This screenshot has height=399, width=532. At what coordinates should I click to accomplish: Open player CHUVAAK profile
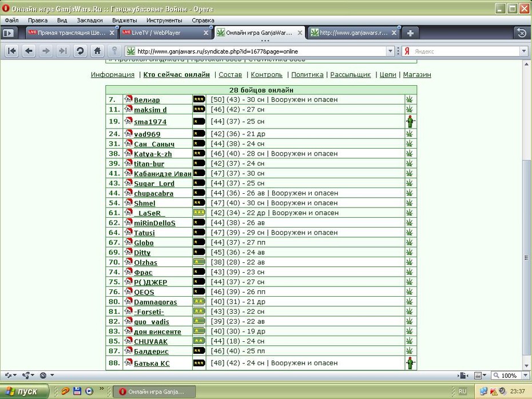point(150,341)
